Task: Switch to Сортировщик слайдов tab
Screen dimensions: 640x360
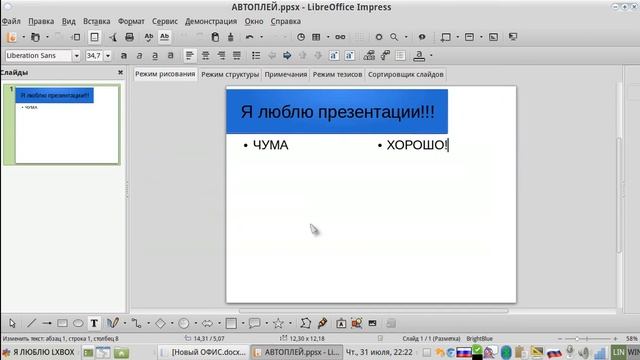Action: pyautogui.click(x=406, y=74)
